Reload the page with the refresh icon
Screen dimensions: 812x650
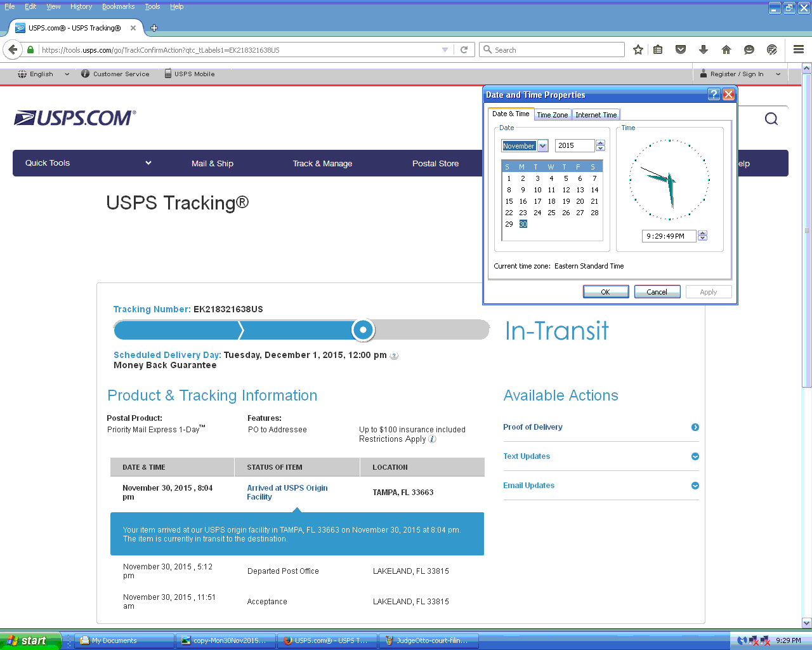pos(464,50)
